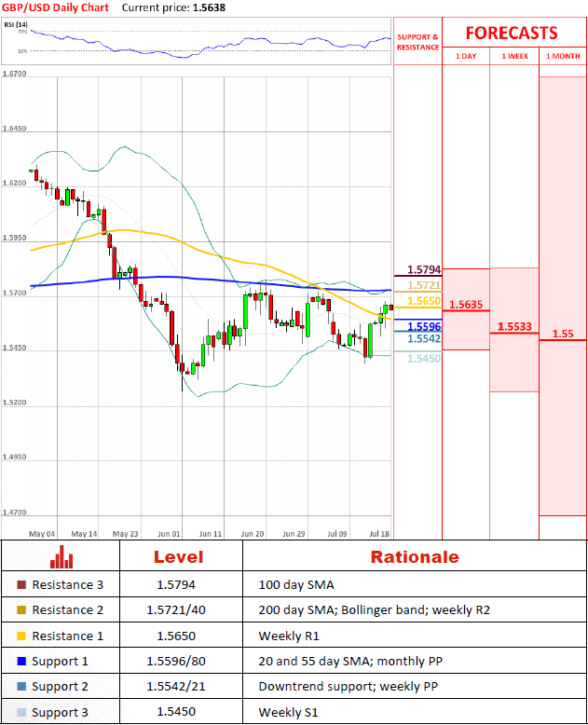
Task: Click the 1.5450 level label beside chart
Action: coord(424,359)
